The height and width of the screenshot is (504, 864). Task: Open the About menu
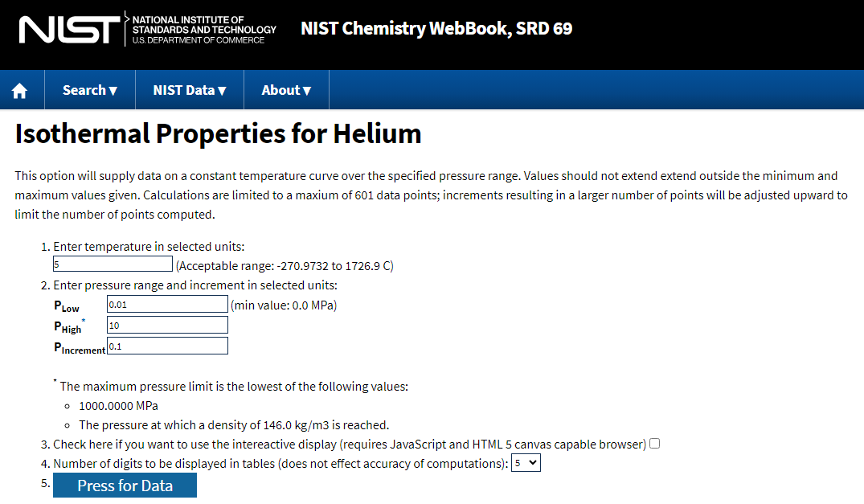click(286, 90)
